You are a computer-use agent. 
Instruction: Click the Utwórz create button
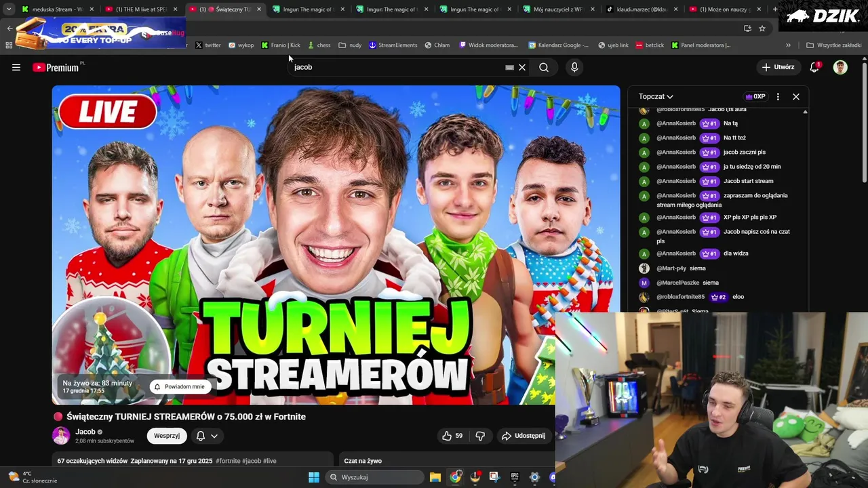778,67
